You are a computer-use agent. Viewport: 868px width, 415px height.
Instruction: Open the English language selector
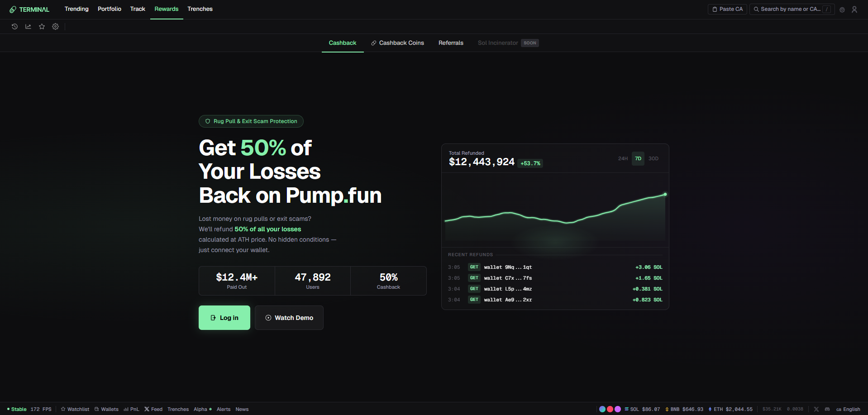click(848, 409)
